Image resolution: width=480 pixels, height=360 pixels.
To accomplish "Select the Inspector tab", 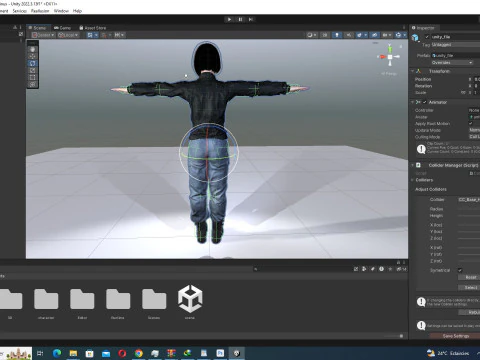I will pyautogui.click(x=423, y=28).
